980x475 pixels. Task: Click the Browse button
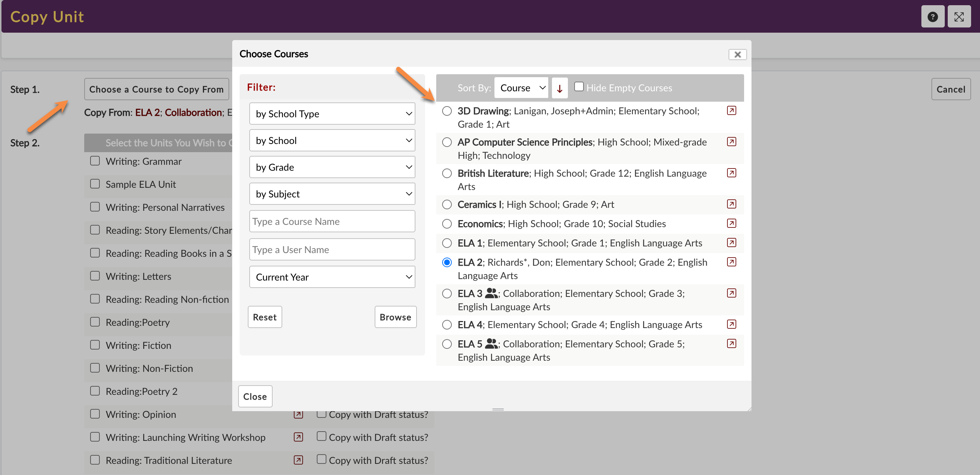(x=395, y=317)
